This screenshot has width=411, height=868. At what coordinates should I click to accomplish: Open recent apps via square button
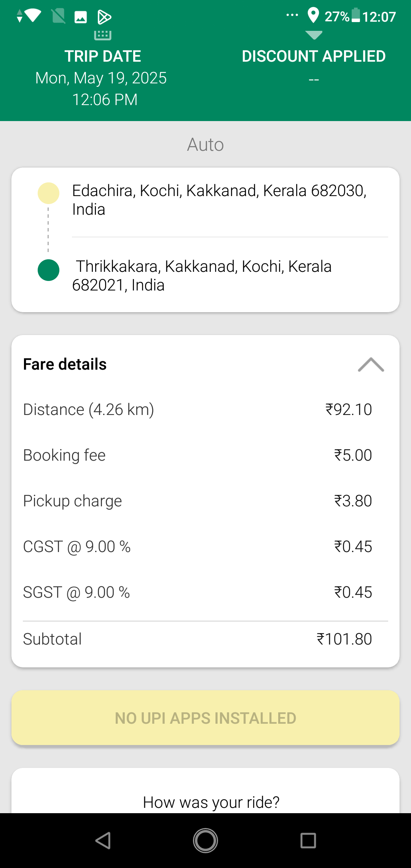coord(308,841)
